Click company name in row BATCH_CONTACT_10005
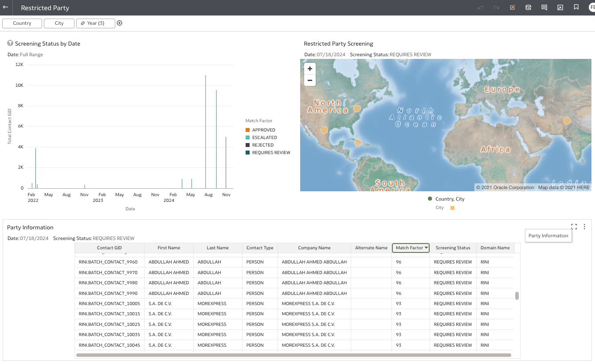This screenshot has height=364, width=595. point(314,304)
